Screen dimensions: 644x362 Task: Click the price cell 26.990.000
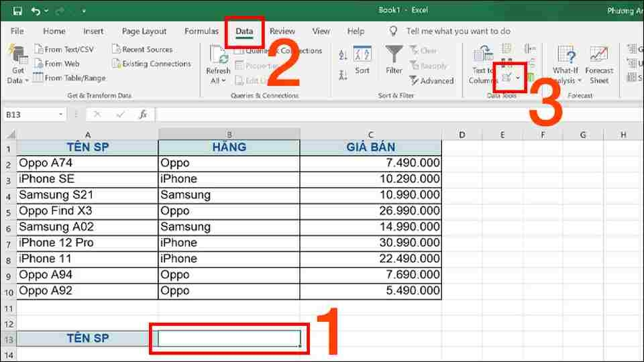click(x=371, y=211)
